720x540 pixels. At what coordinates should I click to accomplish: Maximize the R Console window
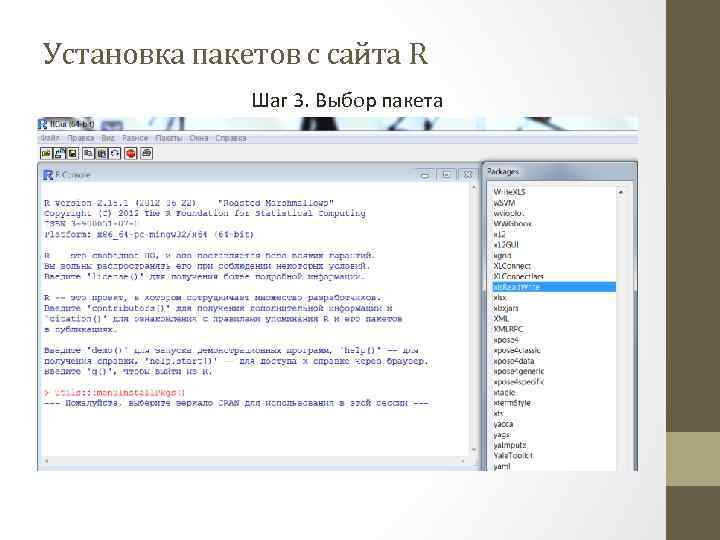point(447,175)
